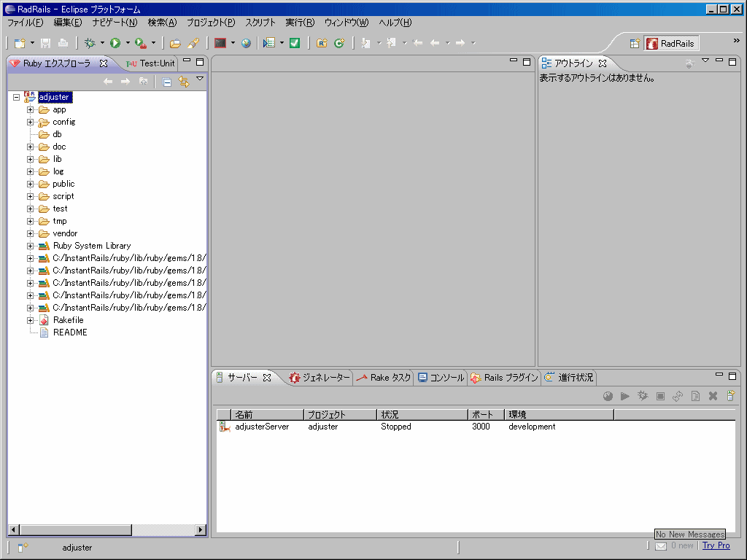Image resolution: width=747 pixels, height=560 pixels.
Task: Open the 編集(E) menu
Action: [68, 23]
